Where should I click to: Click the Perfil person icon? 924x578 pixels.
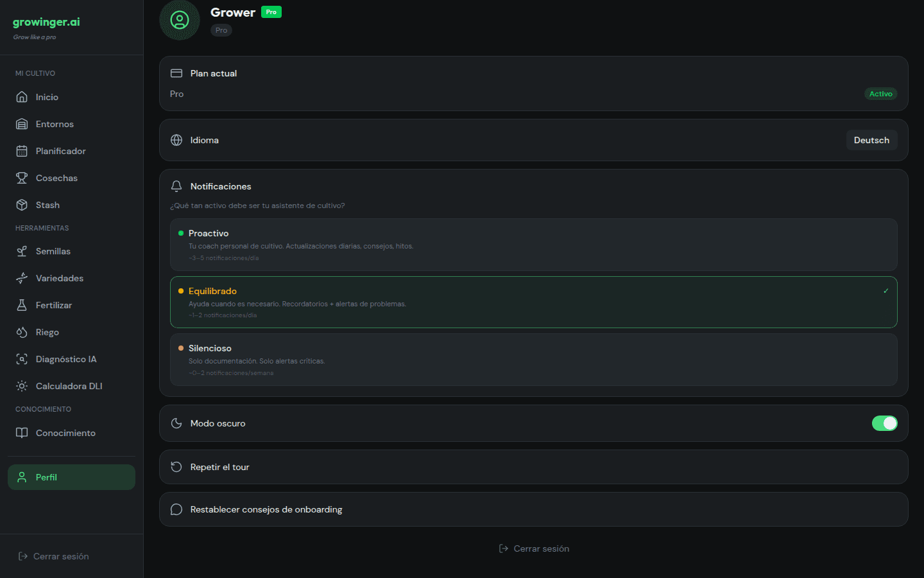[22, 477]
